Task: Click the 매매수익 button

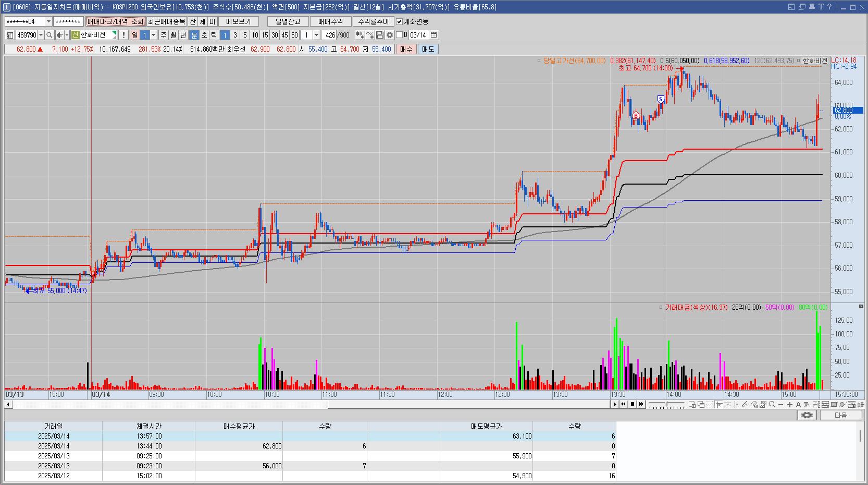Action: 331,21
